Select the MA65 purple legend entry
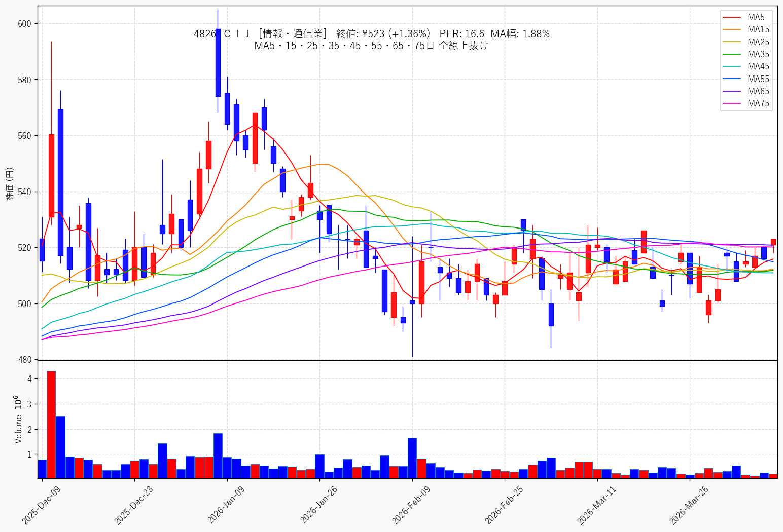This screenshot has width=783, height=532. tap(745, 91)
